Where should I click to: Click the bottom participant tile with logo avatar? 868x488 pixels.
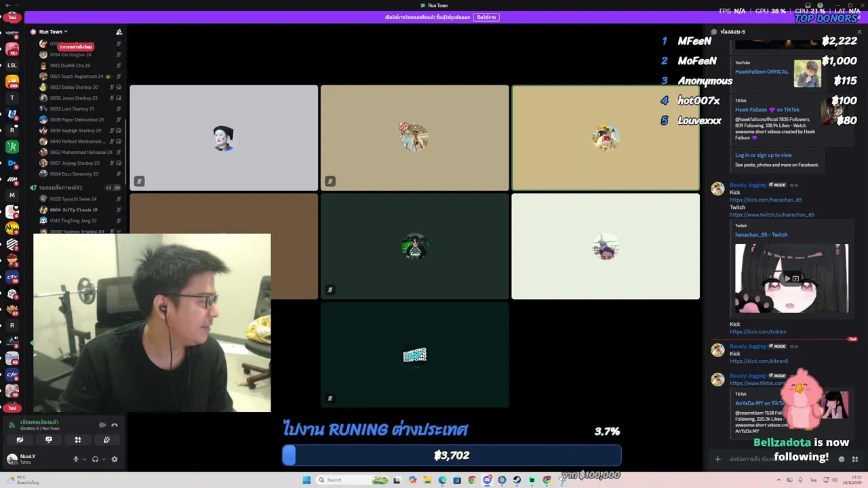point(414,354)
